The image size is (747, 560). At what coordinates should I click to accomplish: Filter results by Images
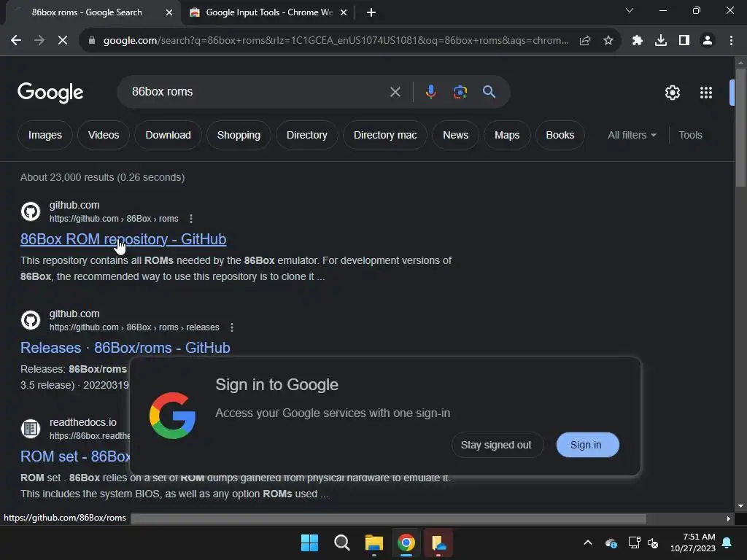tap(45, 135)
